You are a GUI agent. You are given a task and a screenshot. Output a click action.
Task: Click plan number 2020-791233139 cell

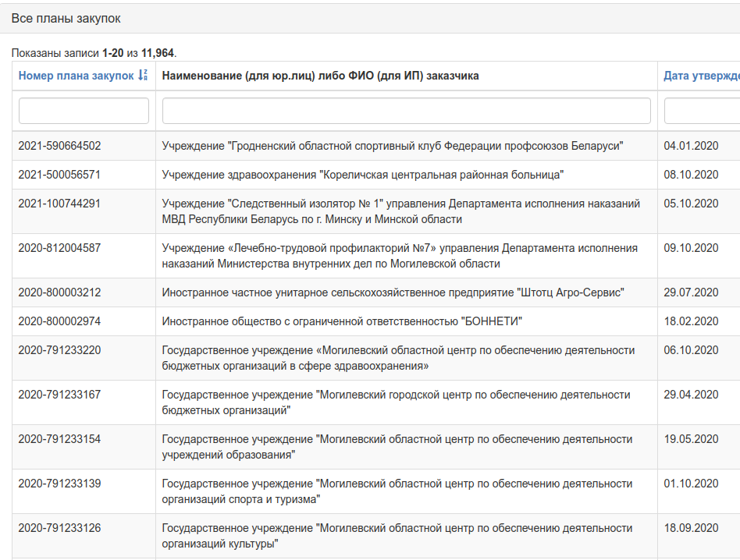coord(84,491)
